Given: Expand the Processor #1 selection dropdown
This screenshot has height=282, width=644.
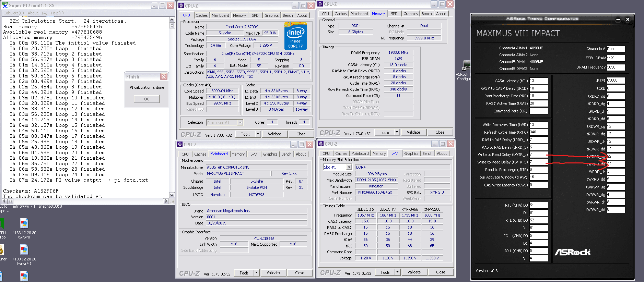Looking at the screenshot, I should pos(240,123).
